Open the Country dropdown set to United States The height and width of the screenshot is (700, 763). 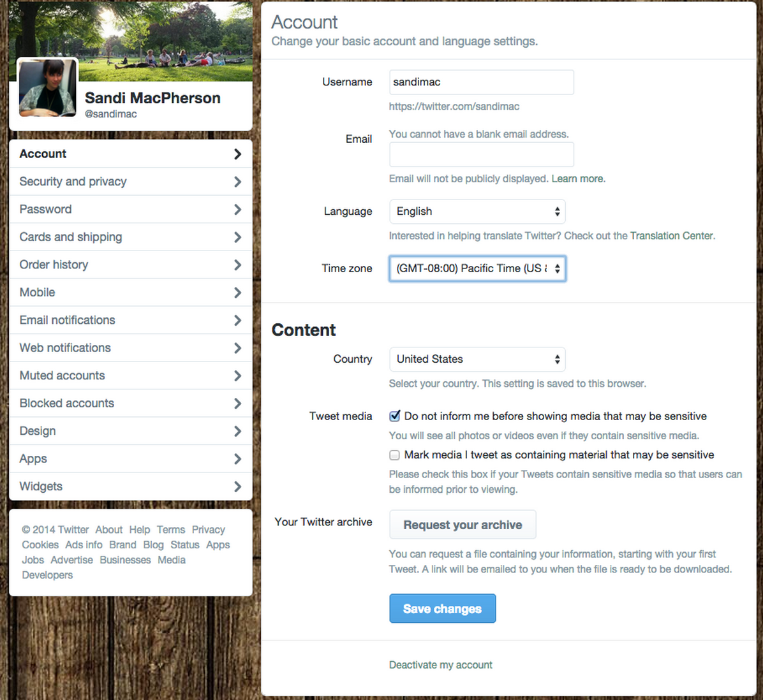coord(477,359)
